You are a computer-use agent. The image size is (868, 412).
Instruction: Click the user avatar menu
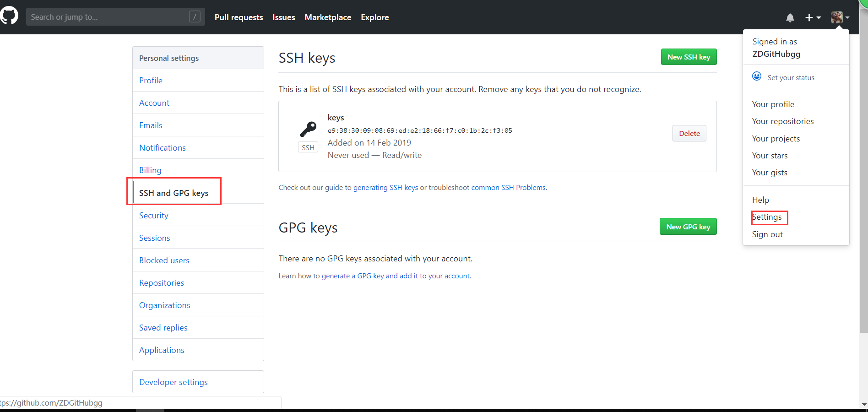840,17
